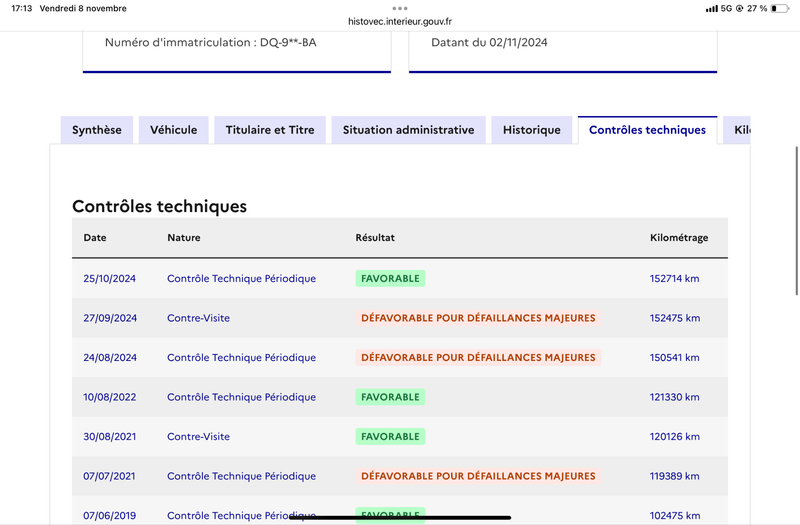Click the 120126 km value
The height and width of the screenshot is (525, 800).
[x=674, y=437]
